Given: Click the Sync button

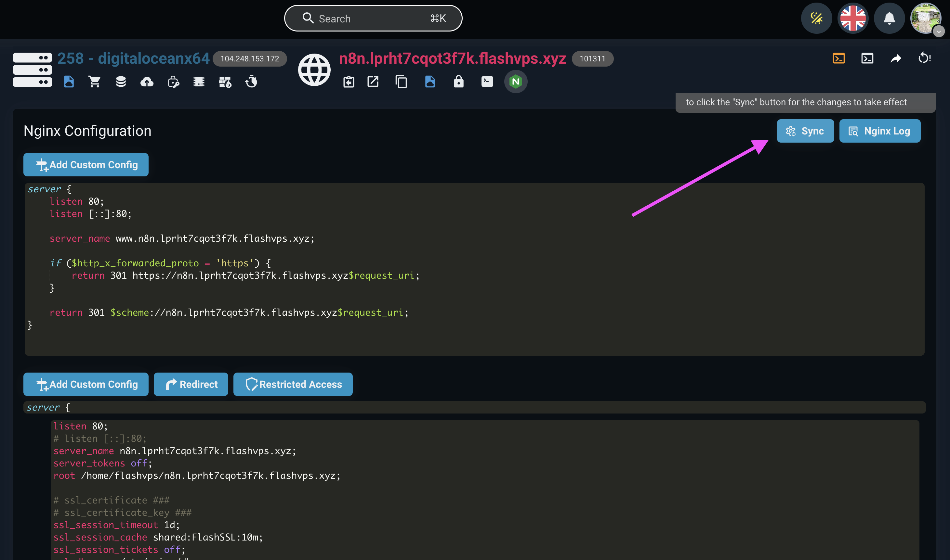Looking at the screenshot, I should (x=805, y=131).
